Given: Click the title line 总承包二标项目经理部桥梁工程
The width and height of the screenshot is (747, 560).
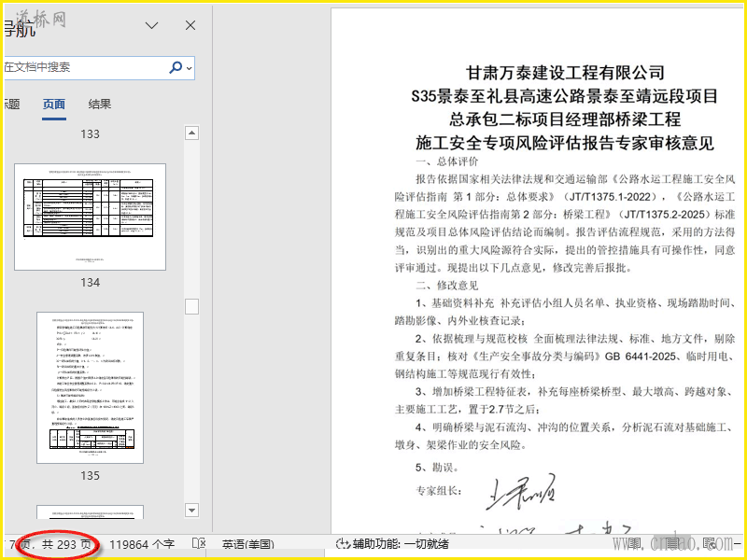Looking at the screenshot, I should [565, 119].
